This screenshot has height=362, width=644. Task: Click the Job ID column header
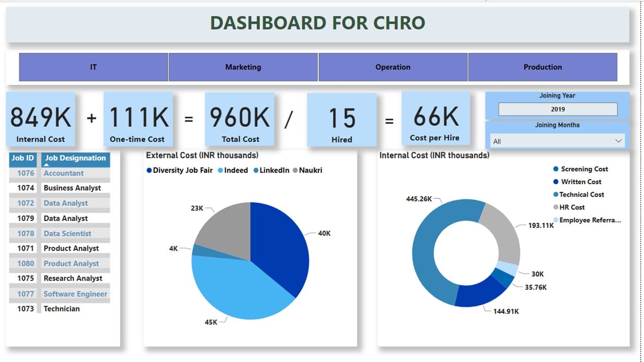click(x=23, y=158)
